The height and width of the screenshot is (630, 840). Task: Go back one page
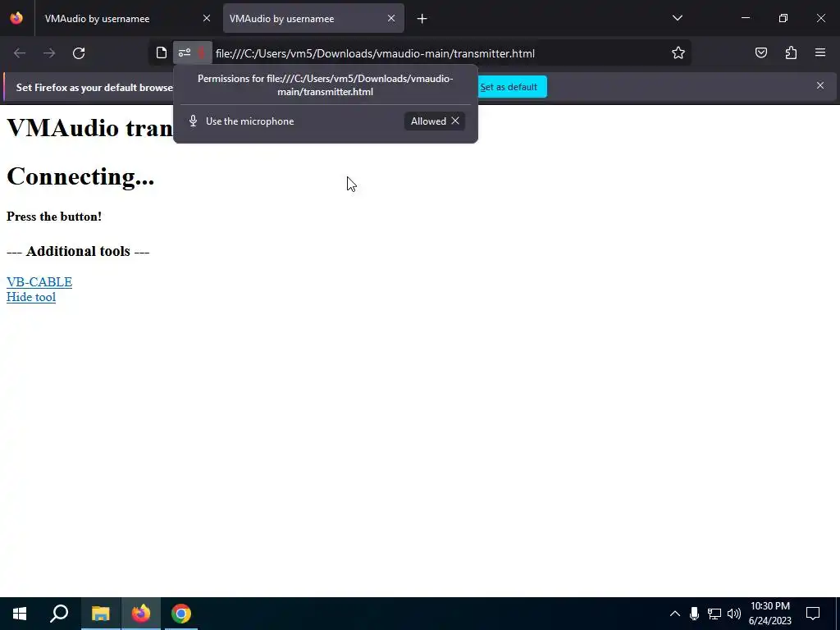point(20,53)
